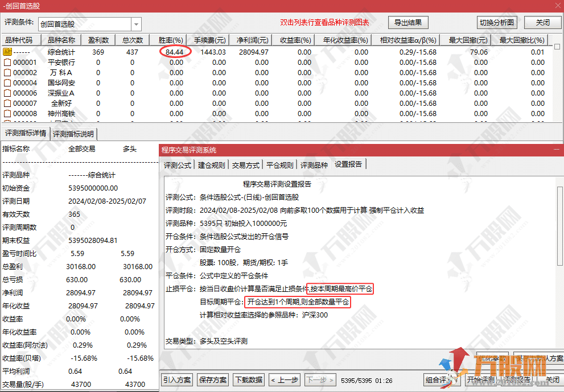564x392 pixels.
Task: Click the 交易类型: 多头及空头评测 line
Action: click(x=207, y=341)
